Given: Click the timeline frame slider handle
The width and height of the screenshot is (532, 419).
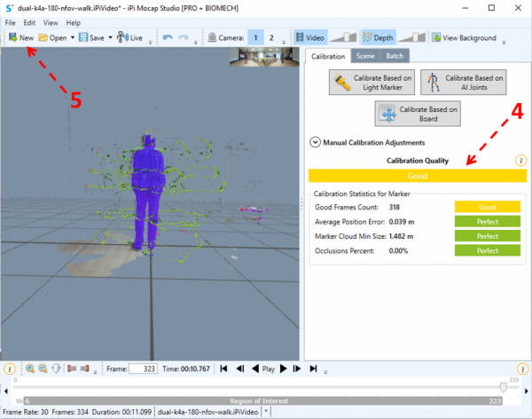Looking at the screenshot, I should point(504,387).
